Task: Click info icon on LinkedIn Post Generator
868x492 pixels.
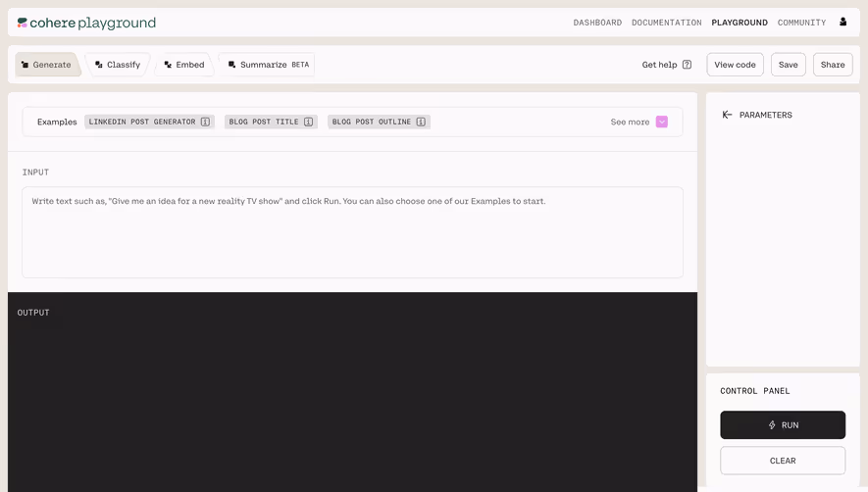Action: (205, 122)
